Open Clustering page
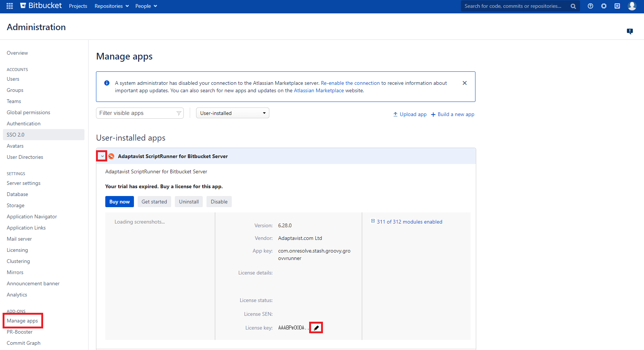This screenshot has width=644, height=350. (x=18, y=261)
